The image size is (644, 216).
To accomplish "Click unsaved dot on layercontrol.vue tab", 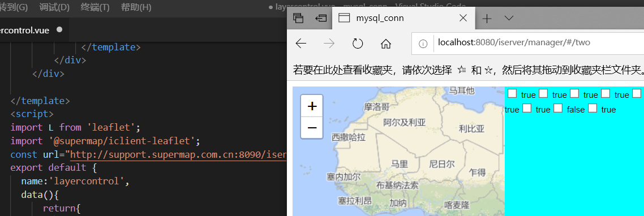I will pyautogui.click(x=59, y=29).
